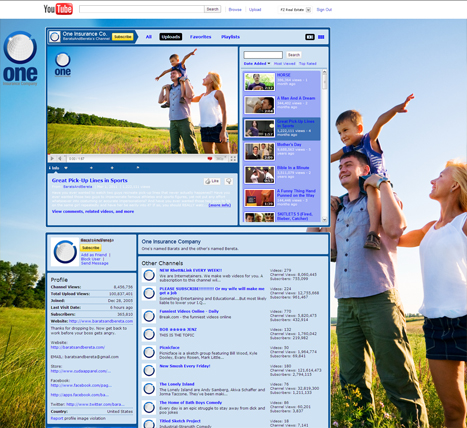Screen dimensions: 467x428
Task: Click channel icon next to Funniest Videos Online
Action: [149, 316]
